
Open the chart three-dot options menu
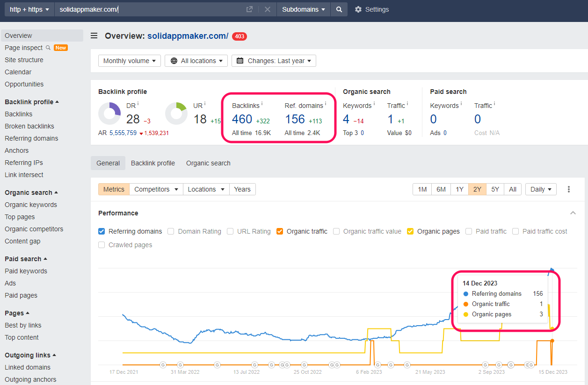(x=569, y=189)
